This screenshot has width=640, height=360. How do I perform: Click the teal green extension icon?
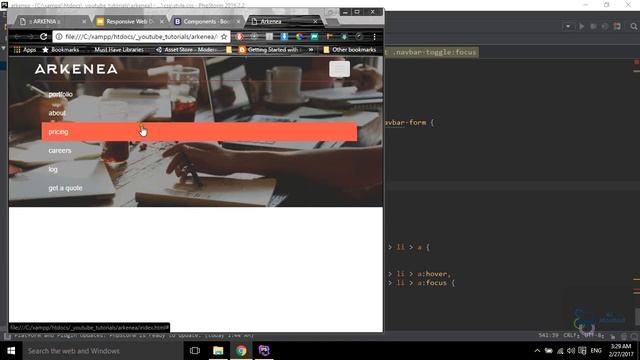coord(314,37)
